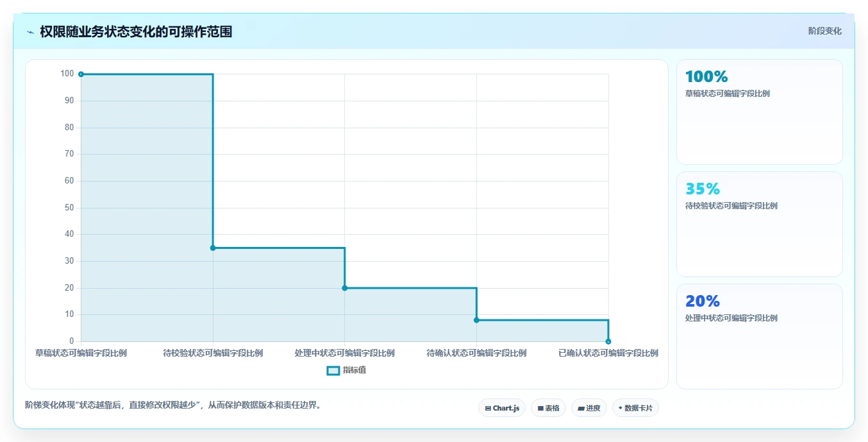Select the 表格 tag
Screen dimensions: 868x442
548,408
